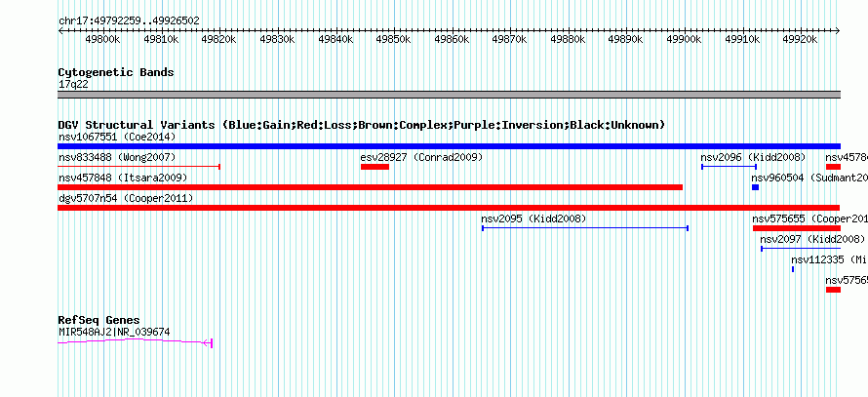The width and height of the screenshot is (868, 397).
Task: Select the red nsv575655 loss bar
Action: (x=797, y=228)
